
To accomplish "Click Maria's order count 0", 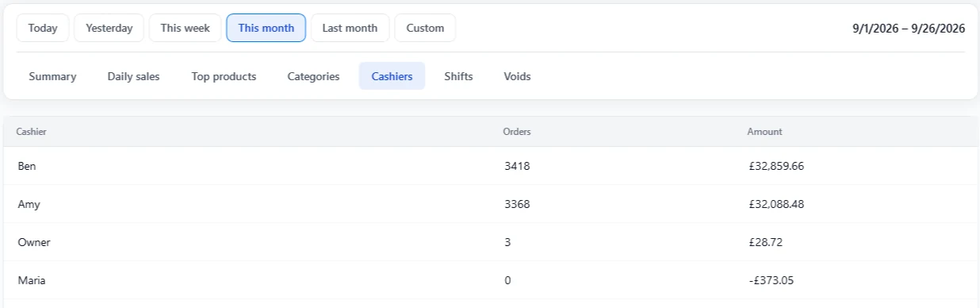I will (507, 280).
